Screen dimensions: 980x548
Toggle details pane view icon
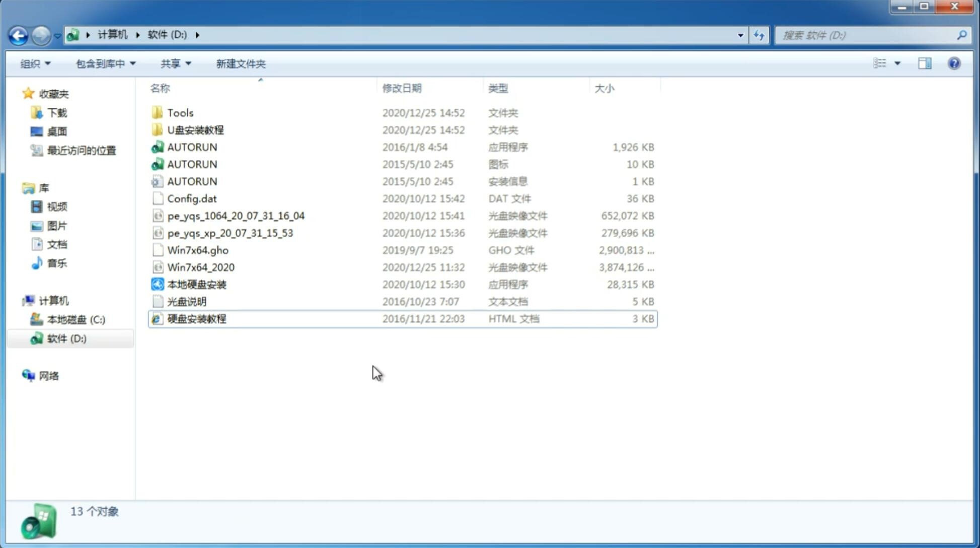pyautogui.click(x=924, y=62)
